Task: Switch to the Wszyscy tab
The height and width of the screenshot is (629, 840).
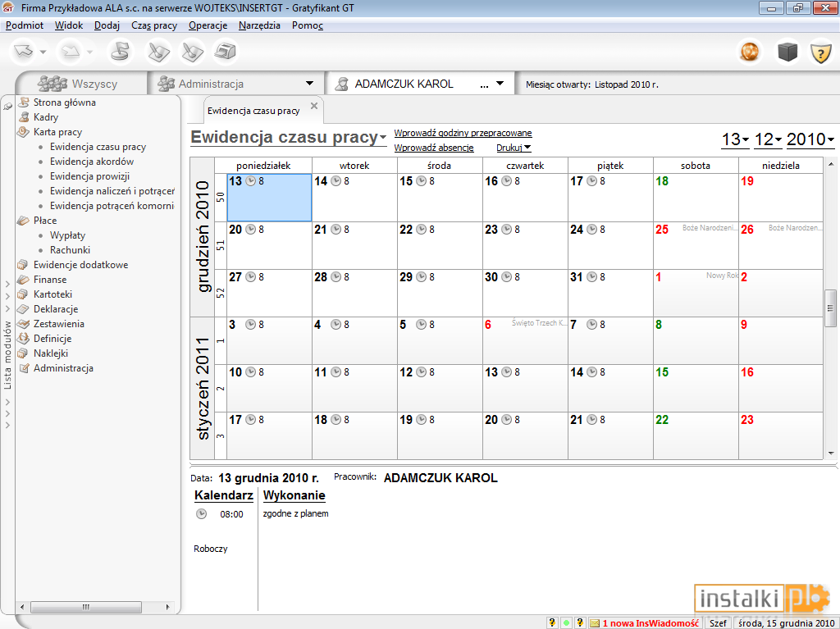Action: click(x=81, y=84)
